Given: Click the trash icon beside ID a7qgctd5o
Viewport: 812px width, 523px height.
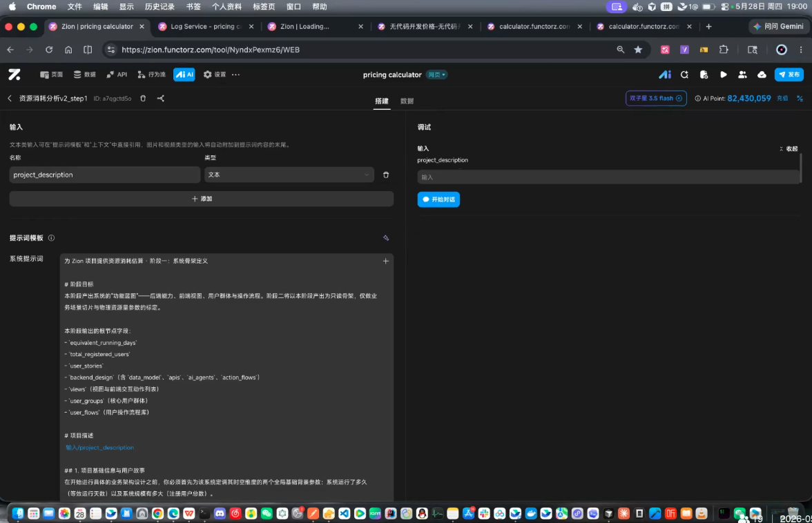Looking at the screenshot, I should click(143, 98).
